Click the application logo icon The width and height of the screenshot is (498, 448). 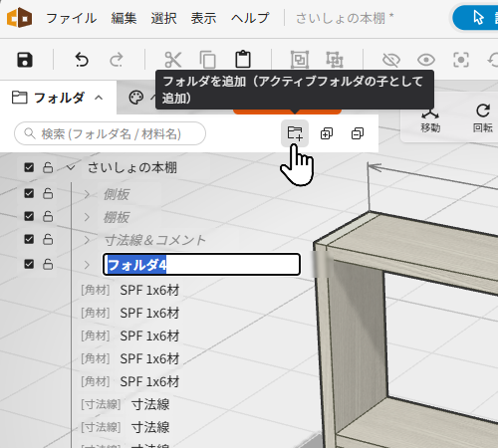(x=20, y=17)
